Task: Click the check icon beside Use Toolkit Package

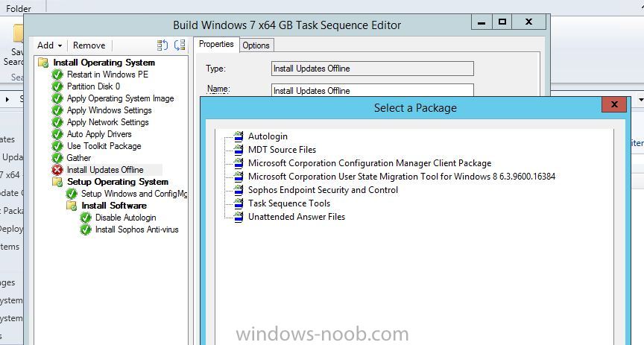Action: (x=57, y=146)
